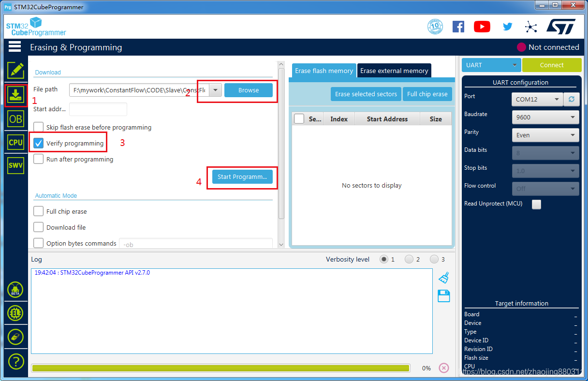The image size is (588, 381).
Task: Click the eraser icon in sidebar
Action: point(15,337)
